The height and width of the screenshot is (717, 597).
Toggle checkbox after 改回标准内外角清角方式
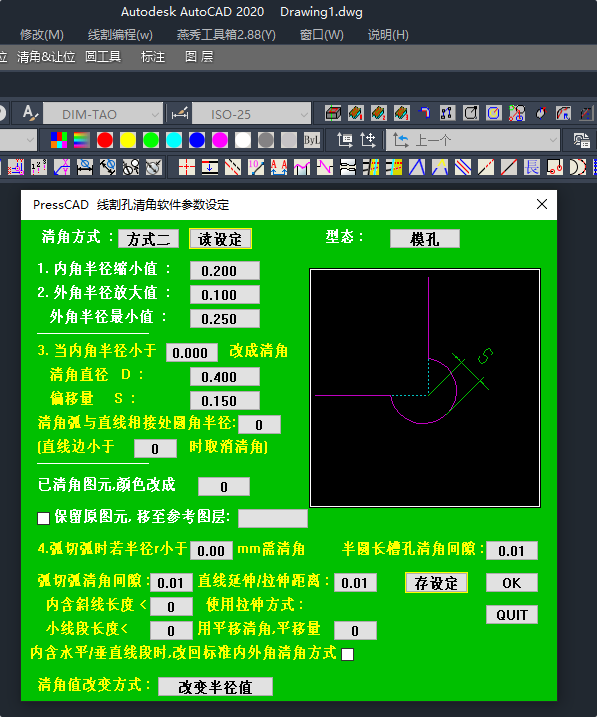347,654
